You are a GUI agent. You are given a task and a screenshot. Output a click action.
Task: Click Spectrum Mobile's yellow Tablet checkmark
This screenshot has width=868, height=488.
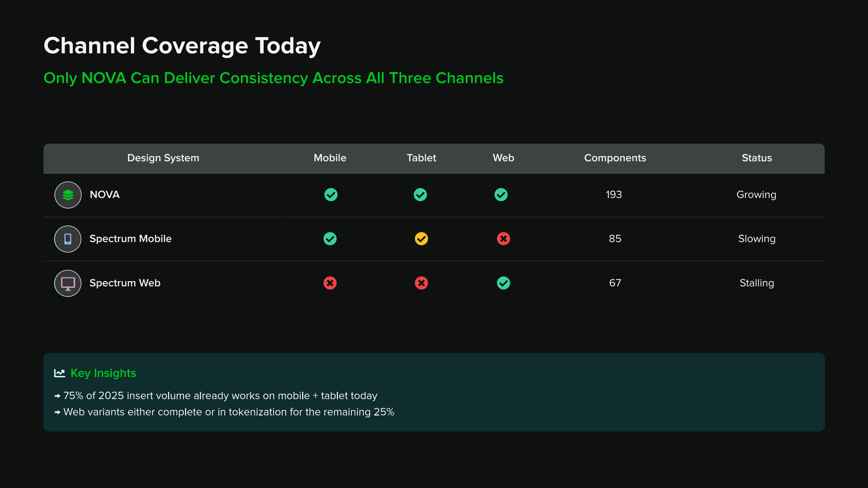[422, 239]
